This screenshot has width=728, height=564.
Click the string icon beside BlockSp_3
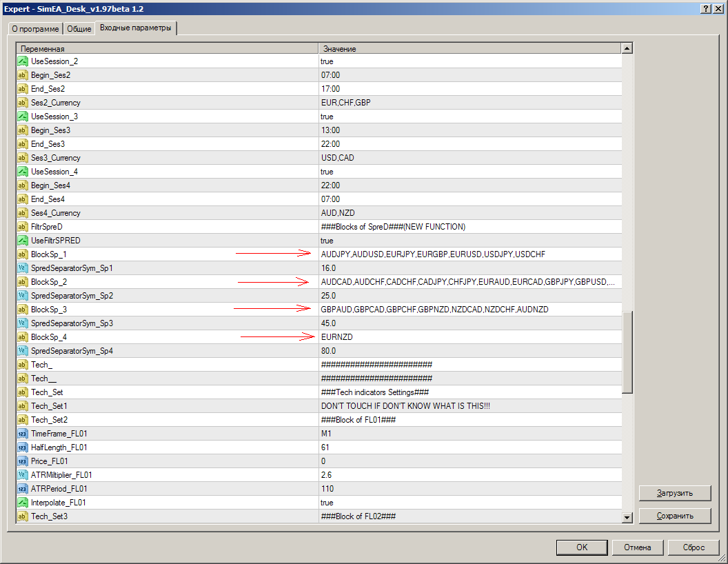(x=22, y=310)
